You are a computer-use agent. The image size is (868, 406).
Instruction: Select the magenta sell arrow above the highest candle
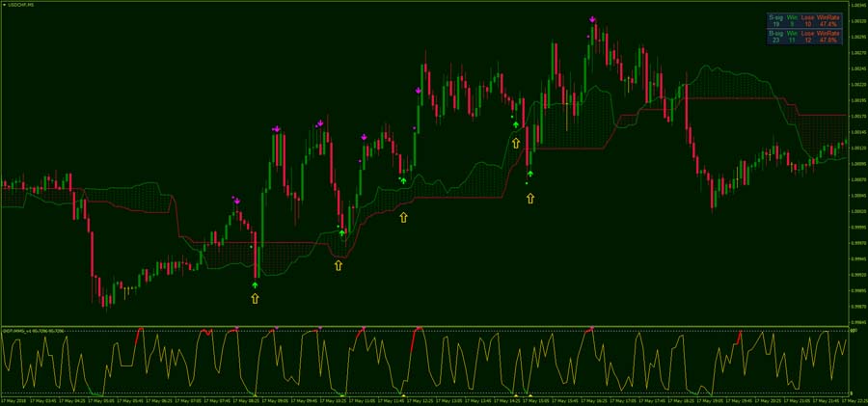coord(592,19)
